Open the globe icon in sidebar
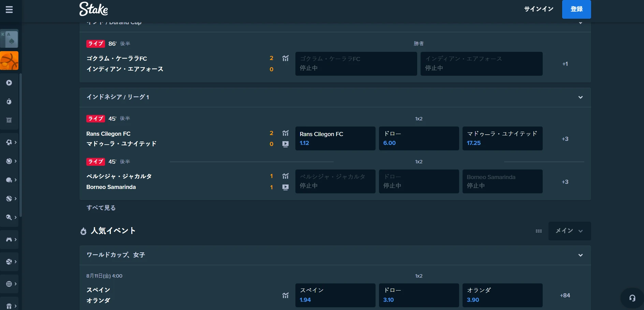644x310 pixels. pyautogui.click(x=9, y=284)
